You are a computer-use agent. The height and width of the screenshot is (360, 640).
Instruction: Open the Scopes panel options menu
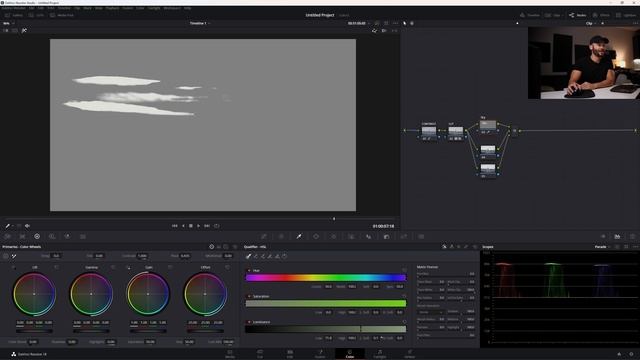coord(635,247)
